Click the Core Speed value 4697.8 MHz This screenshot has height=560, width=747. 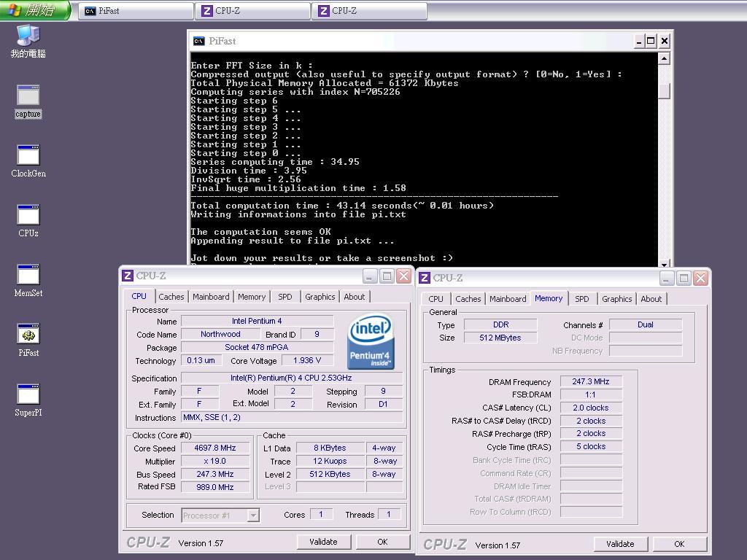pyautogui.click(x=215, y=448)
